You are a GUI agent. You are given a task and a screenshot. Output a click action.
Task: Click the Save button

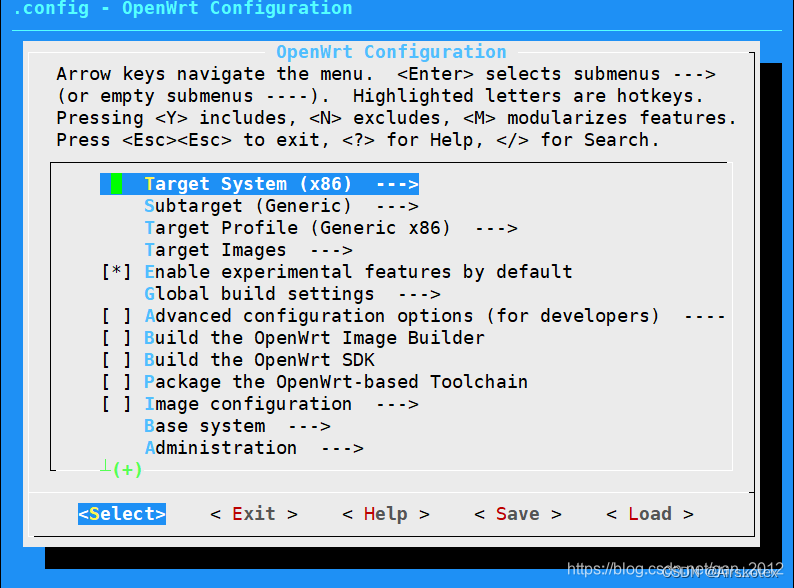pyautogui.click(x=518, y=514)
